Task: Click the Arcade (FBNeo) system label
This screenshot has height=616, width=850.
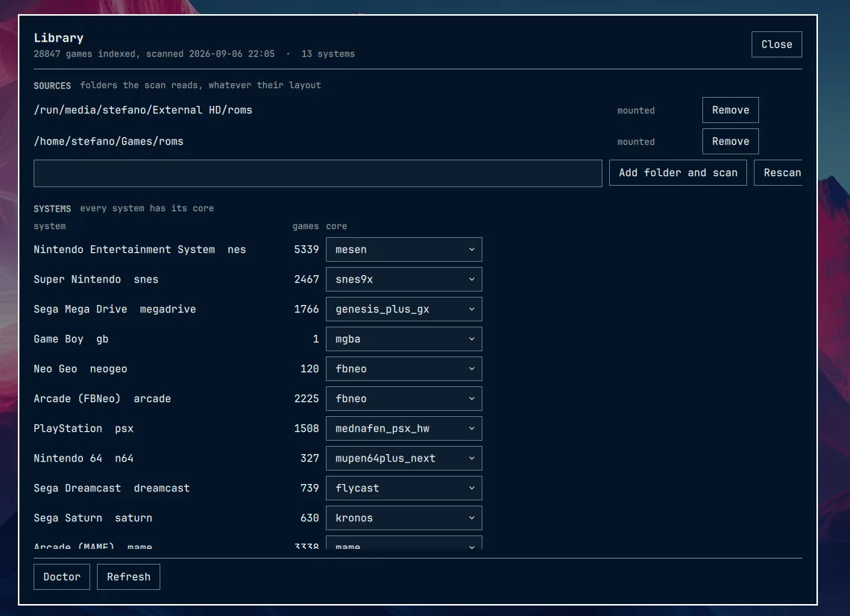Action: (77, 398)
